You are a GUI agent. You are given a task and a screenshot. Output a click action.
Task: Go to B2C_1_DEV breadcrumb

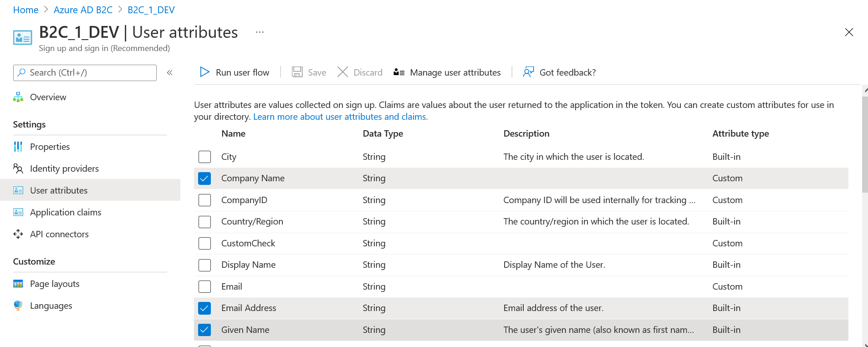click(x=151, y=10)
